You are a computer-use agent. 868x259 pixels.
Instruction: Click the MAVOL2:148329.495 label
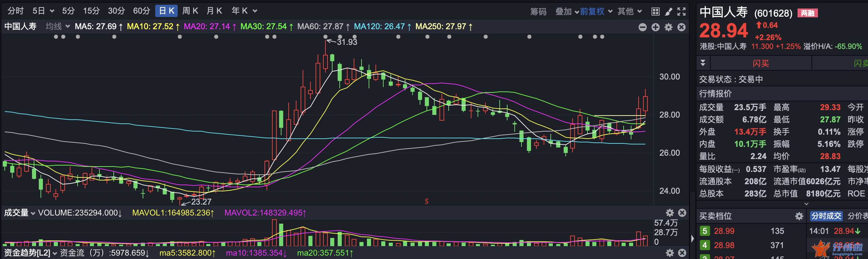265,213
